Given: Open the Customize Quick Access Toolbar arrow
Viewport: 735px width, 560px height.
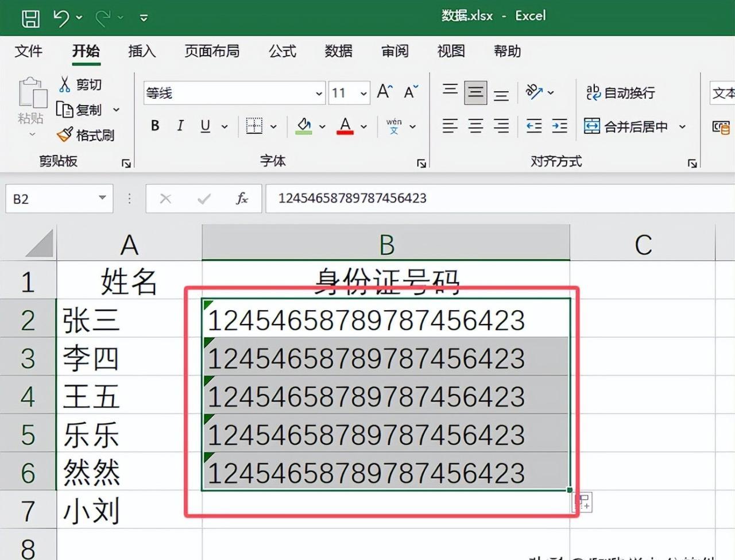Looking at the screenshot, I should [144, 18].
